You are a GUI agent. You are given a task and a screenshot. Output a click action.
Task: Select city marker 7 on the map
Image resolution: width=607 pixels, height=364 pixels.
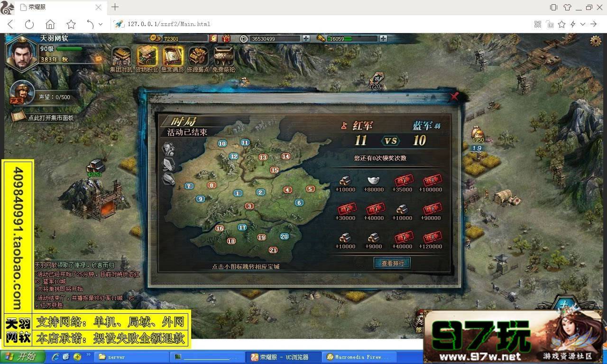[189, 186]
